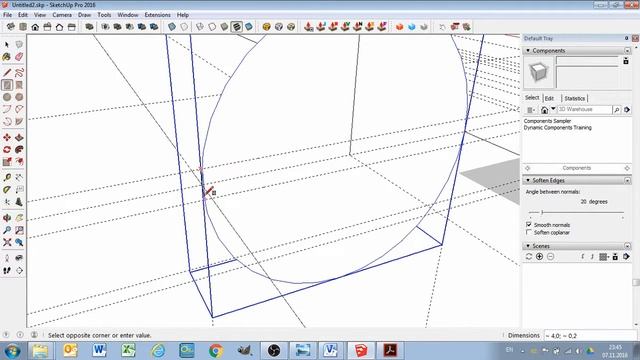The image size is (640, 360).
Task: Click Dimensions value box
Action: [590, 336]
